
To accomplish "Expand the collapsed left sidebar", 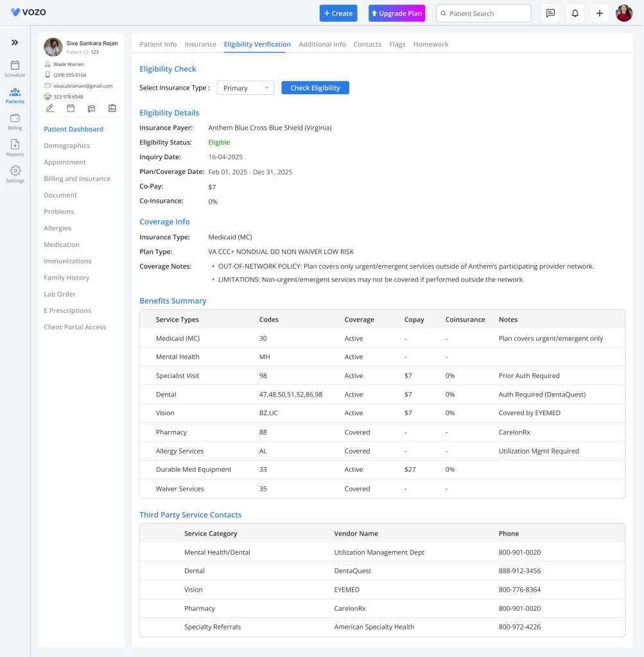I will tap(15, 42).
